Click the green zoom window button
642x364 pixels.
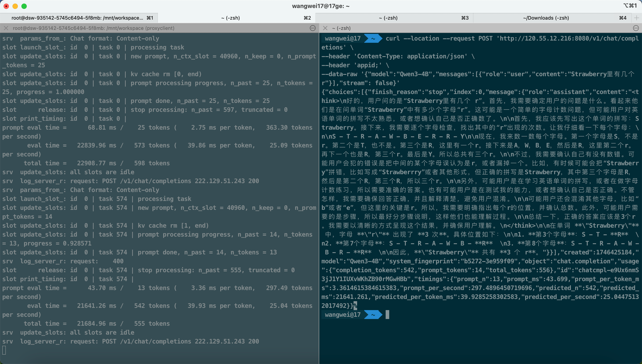24,6
